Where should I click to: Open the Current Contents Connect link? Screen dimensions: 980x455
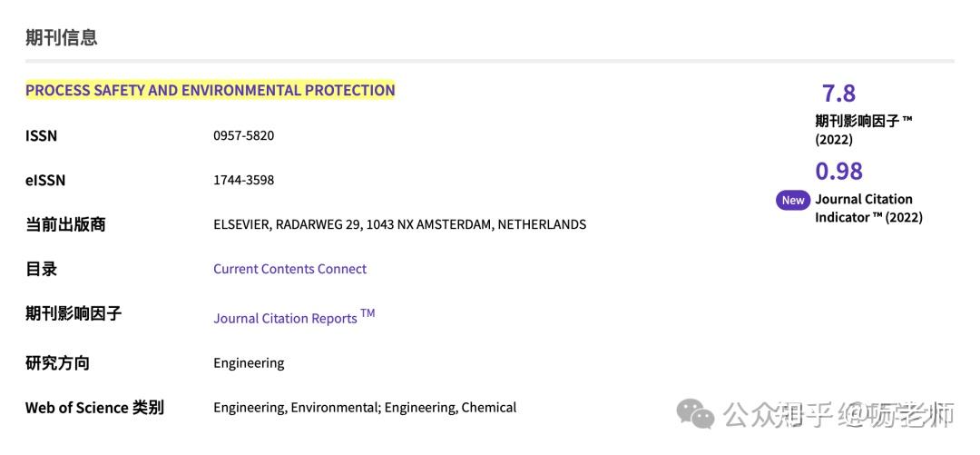[x=289, y=269]
